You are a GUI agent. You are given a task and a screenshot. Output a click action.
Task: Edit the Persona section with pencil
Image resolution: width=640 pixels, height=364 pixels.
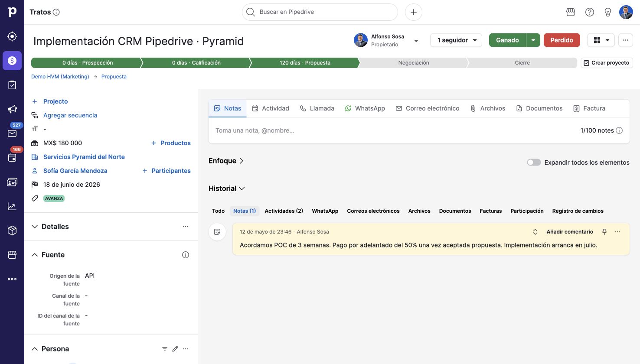click(175, 349)
